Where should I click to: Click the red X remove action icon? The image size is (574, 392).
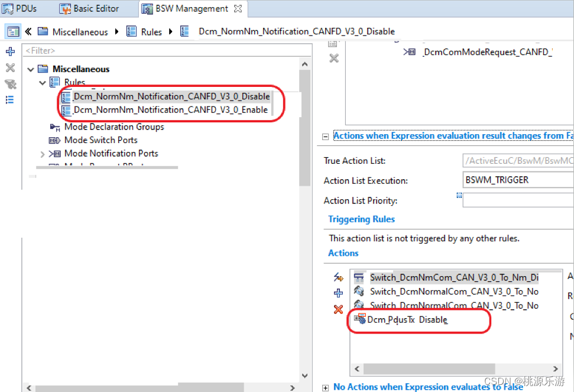point(338,310)
